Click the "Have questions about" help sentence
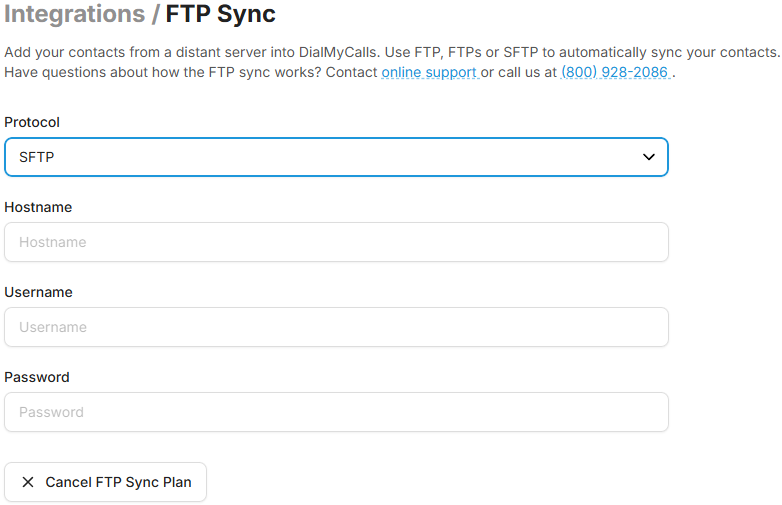Image resolution: width=782 pixels, height=505 pixels. [190, 73]
